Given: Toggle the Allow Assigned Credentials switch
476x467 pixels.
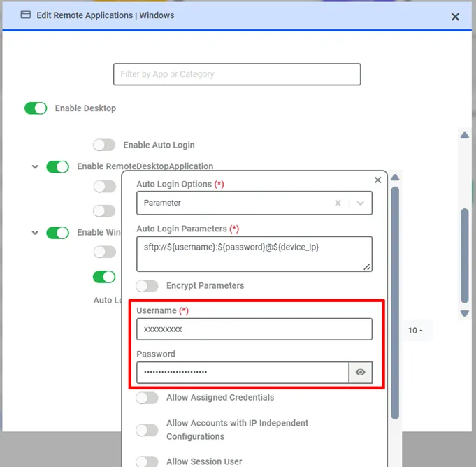Looking at the screenshot, I should [x=147, y=398].
